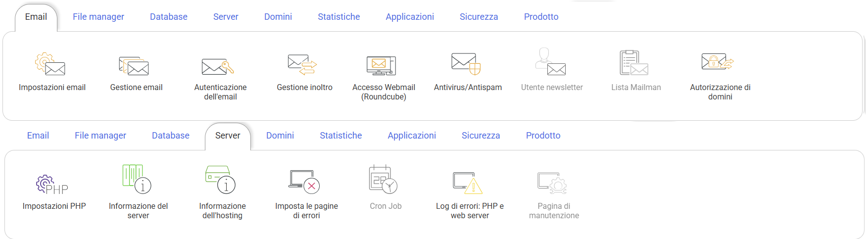Image resolution: width=868 pixels, height=239 pixels.
Task: Open the Impostazioni email icon
Action: (x=50, y=64)
